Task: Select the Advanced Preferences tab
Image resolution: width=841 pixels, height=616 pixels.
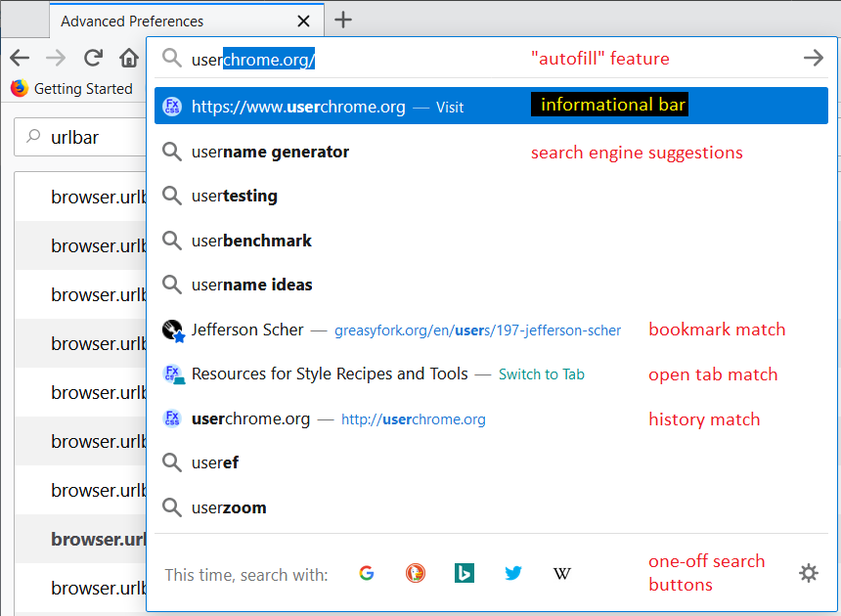Action: [187, 21]
